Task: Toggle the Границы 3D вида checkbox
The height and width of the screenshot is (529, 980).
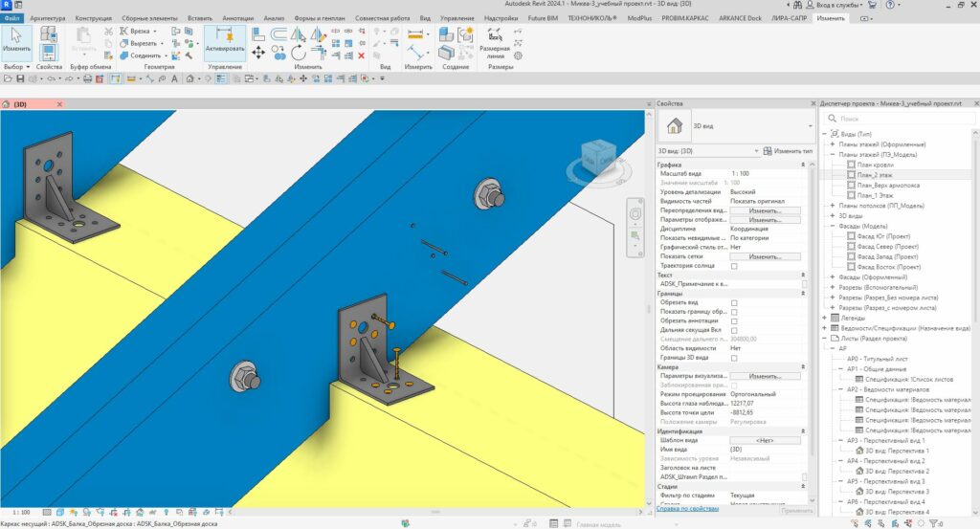Action: pos(734,358)
